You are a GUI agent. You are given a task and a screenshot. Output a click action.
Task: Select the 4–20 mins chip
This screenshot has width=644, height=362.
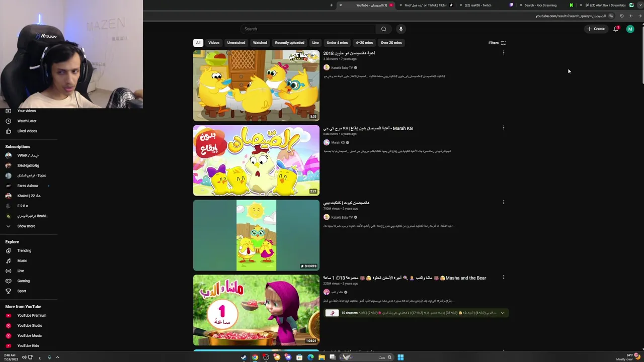(364, 43)
